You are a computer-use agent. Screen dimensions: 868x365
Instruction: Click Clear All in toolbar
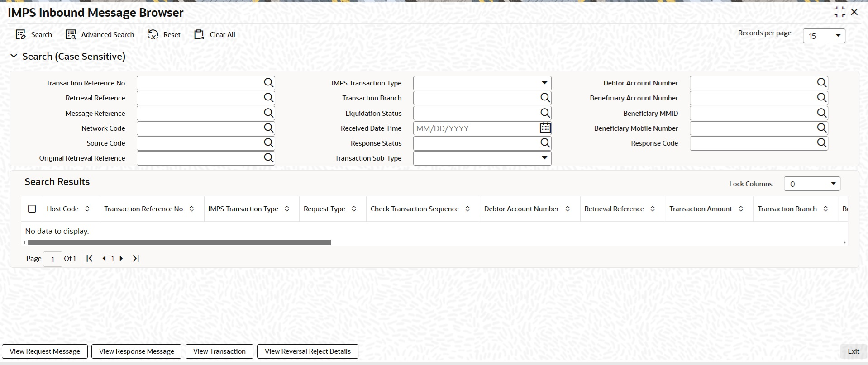[215, 35]
